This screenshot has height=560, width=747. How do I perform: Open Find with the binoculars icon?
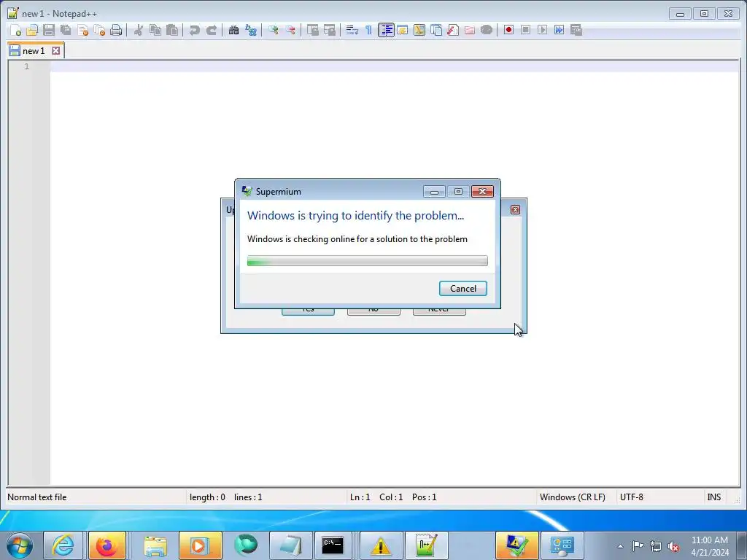point(233,30)
